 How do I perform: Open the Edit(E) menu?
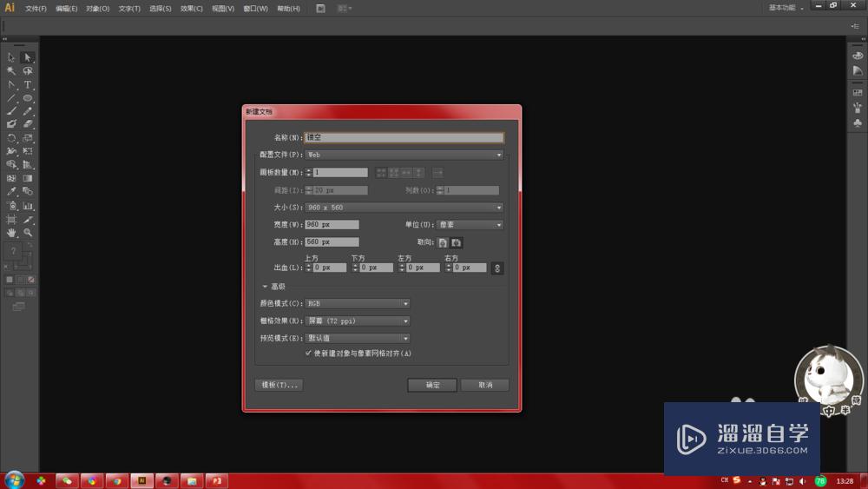coord(67,9)
